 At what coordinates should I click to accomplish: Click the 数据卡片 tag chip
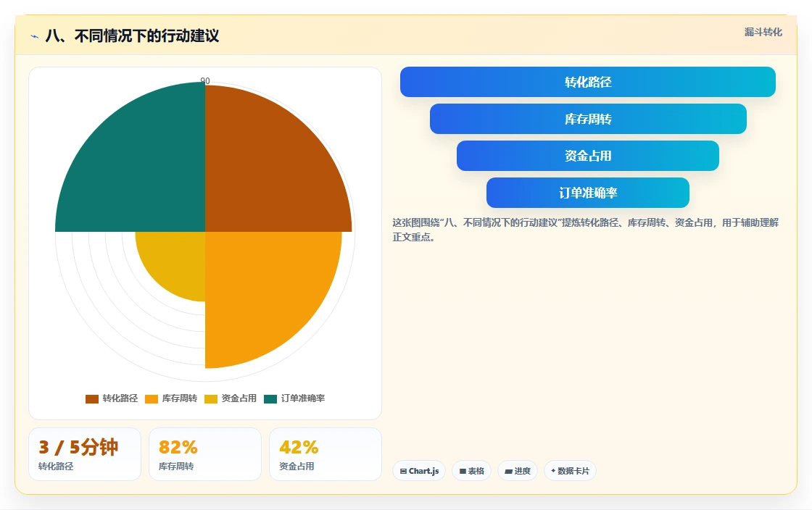570,471
